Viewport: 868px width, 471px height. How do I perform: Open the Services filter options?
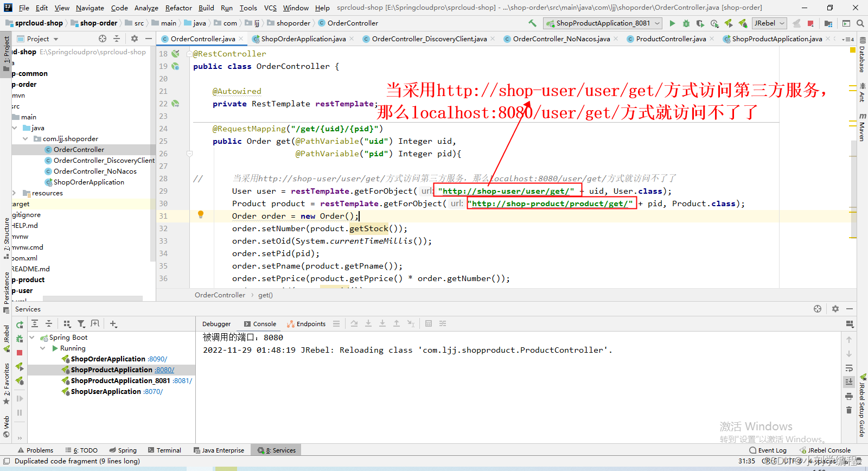81,324
